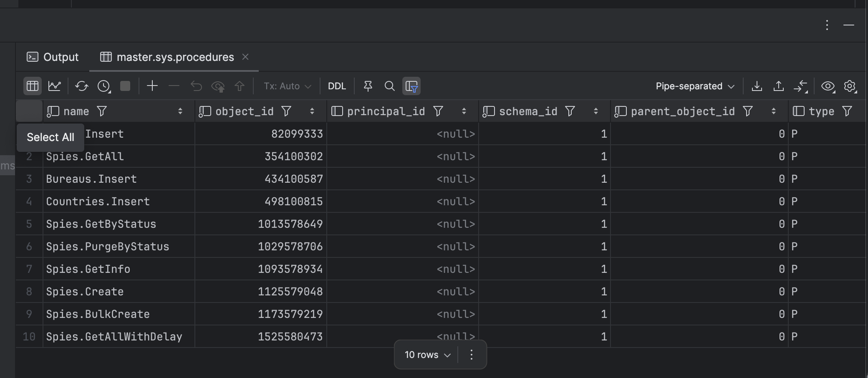Open the query history clock icon
This screenshot has width=868, height=378.
103,86
